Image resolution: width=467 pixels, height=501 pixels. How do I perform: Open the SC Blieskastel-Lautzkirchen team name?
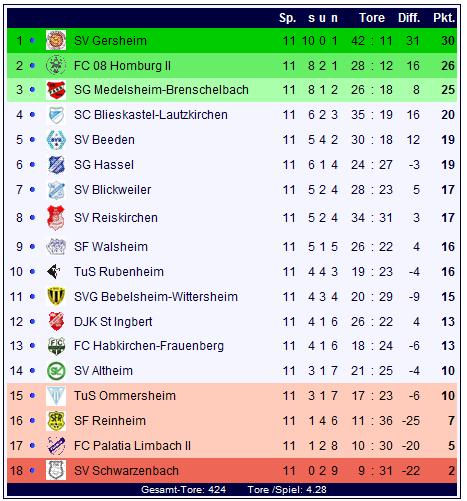coord(151,115)
